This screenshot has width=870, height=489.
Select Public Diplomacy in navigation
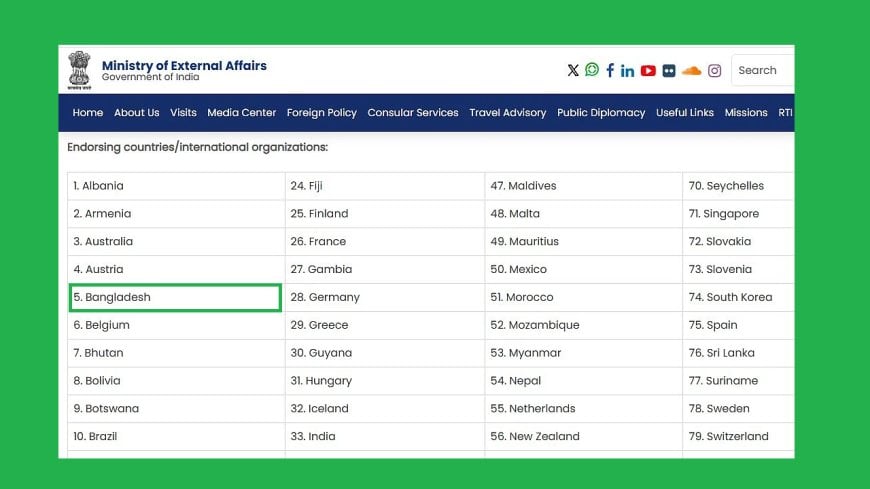[601, 113]
